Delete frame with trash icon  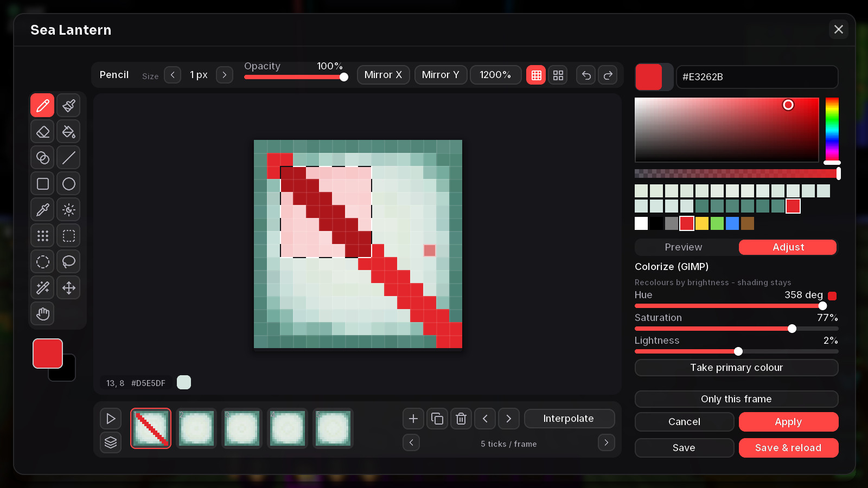(461, 419)
